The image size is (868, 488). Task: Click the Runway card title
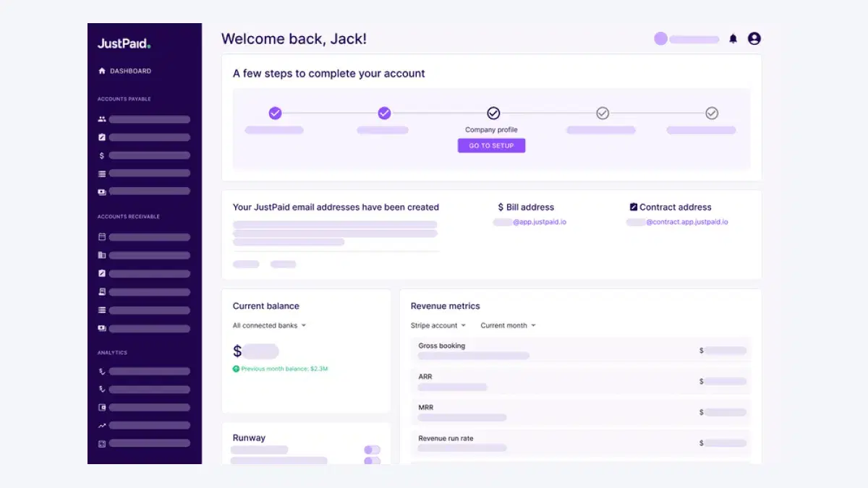coord(249,437)
